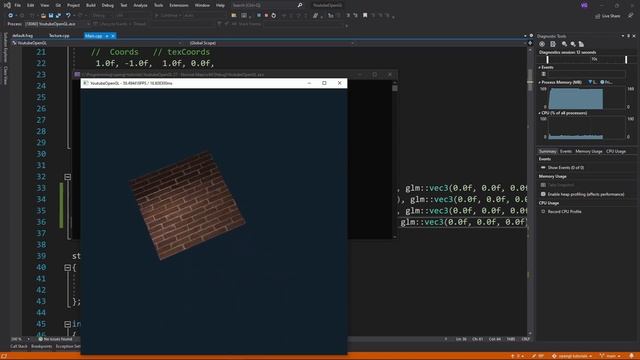This screenshot has width=640, height=360.
Task: Select the Events tab in Diagnostic Tools
Action: click(566, 151)
